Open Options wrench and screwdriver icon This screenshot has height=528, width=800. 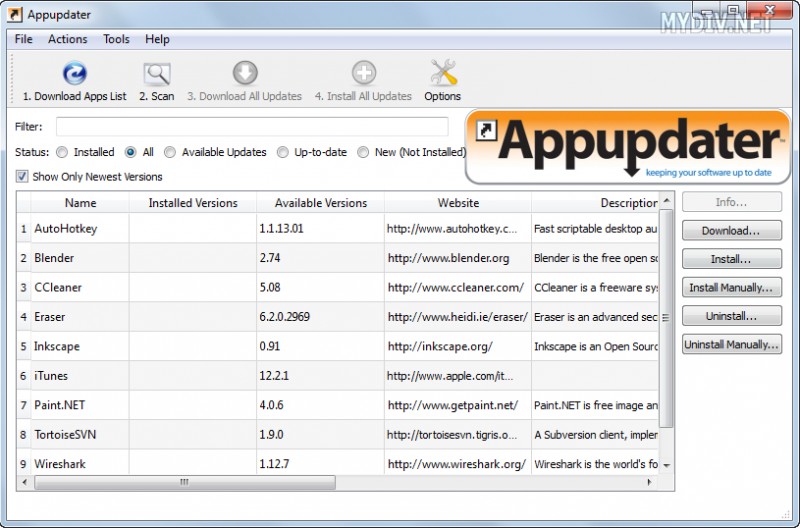[443, 73]
